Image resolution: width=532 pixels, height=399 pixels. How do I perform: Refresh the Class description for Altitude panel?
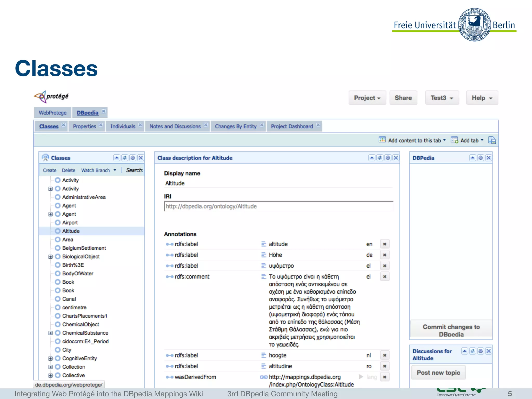pos(380,158)
